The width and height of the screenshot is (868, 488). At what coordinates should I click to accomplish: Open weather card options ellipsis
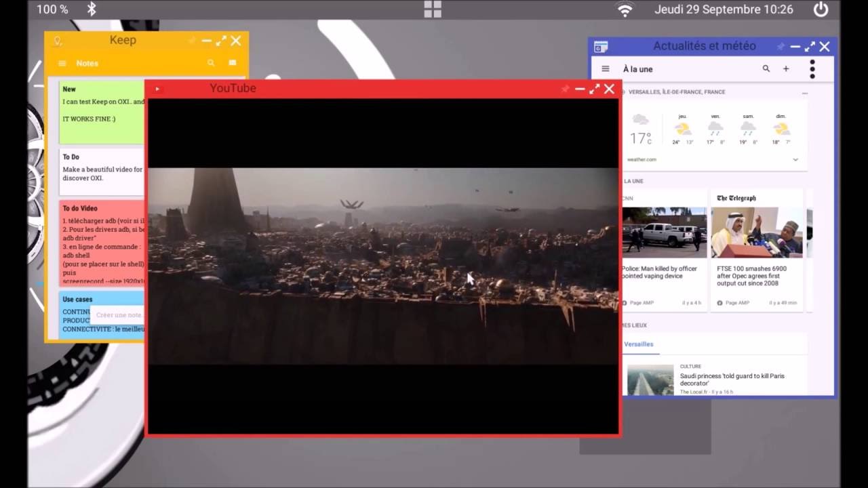805,93
